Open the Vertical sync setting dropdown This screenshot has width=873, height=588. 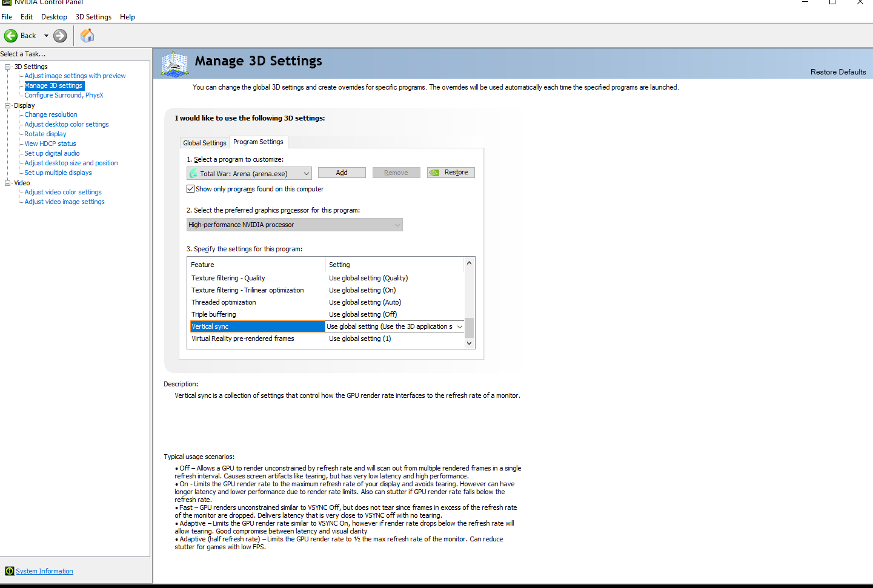click(459, 326)
